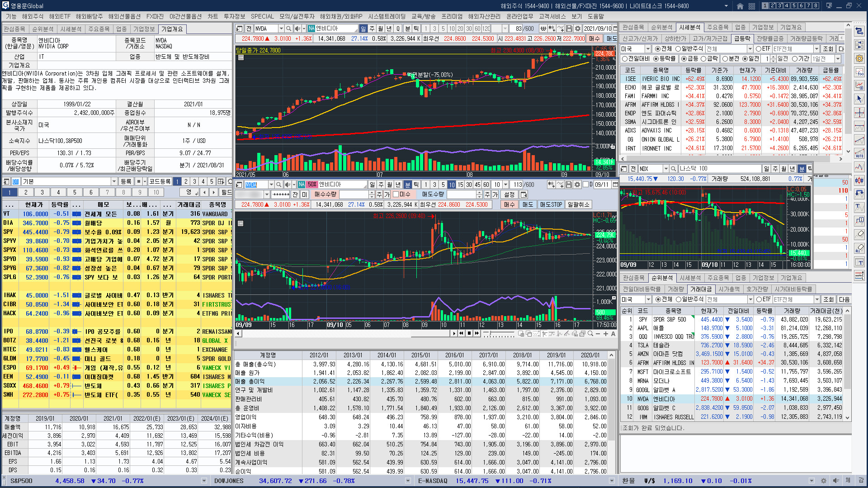Open the gear settings in minute chart toolbar
The image size is (868, 488).
point(577,185)
